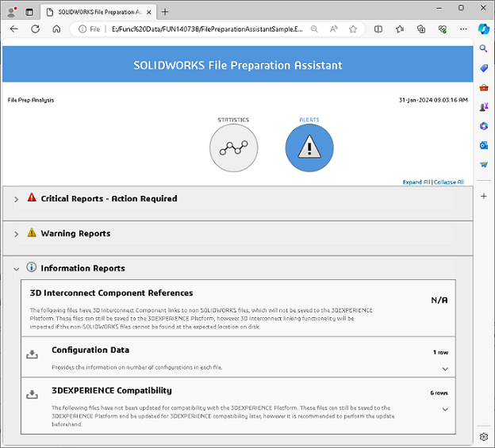Click download icon beside Configuration Data
Image resolution: width=495 pixels, height=448 pixels.
(x=33, y=354)
